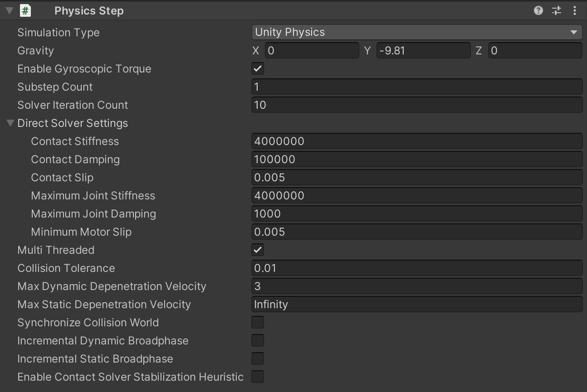Click the Gravity property label

(35, 51)
